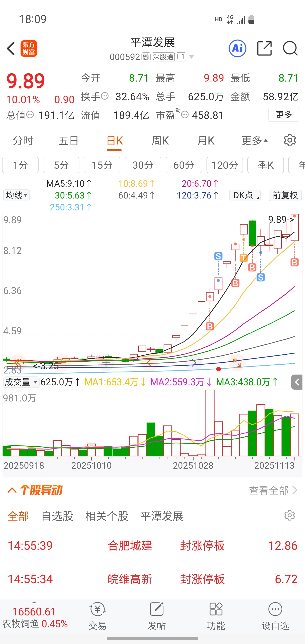The width and height of the screenshot is (305, 644).
Task: Select 5分 period button
Action: click(x=61, y=165)
